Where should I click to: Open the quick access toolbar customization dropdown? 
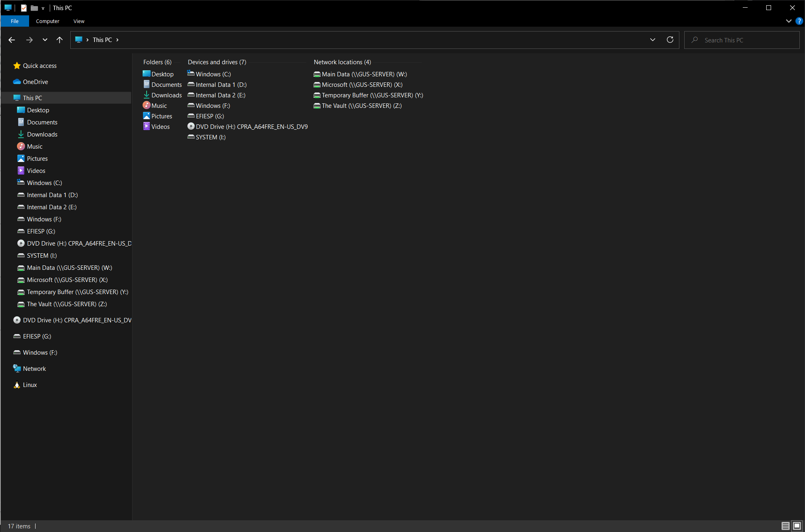[43, 8]
